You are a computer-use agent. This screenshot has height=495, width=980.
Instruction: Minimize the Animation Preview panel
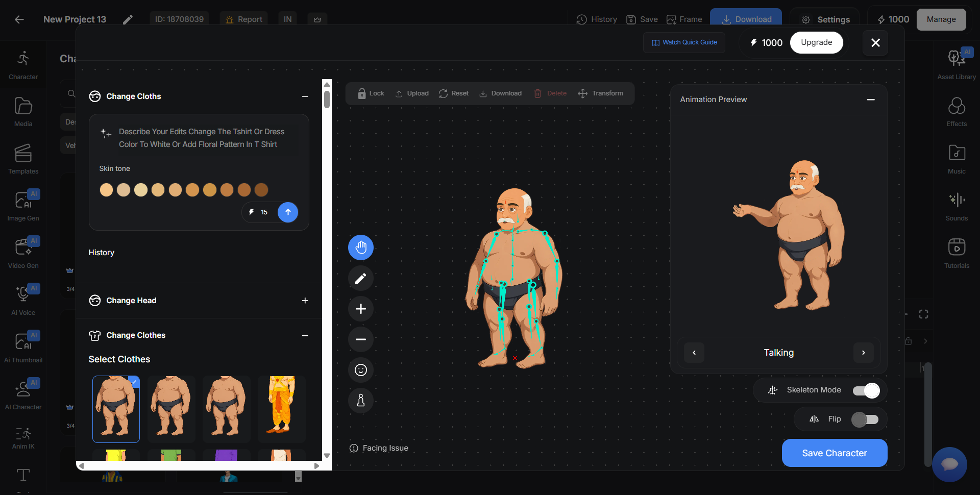click(871, 100)
